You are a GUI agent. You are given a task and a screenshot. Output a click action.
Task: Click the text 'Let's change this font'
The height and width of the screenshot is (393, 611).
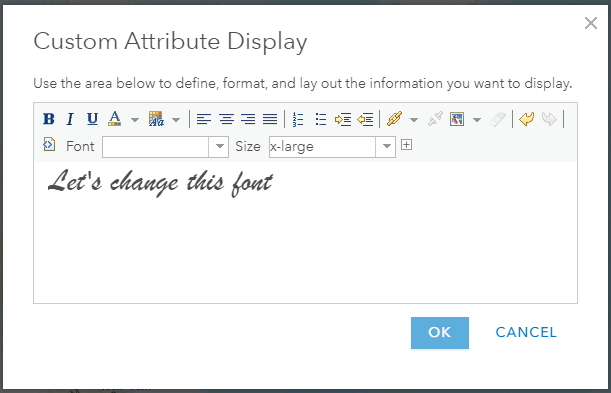pyautogui.click(x=160, y=182)
